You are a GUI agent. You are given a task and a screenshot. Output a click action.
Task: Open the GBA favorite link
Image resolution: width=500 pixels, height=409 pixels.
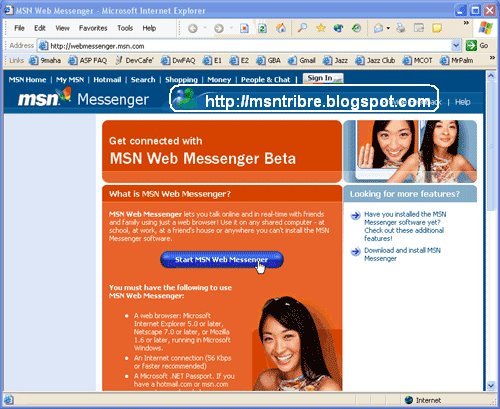pos(268,60)
